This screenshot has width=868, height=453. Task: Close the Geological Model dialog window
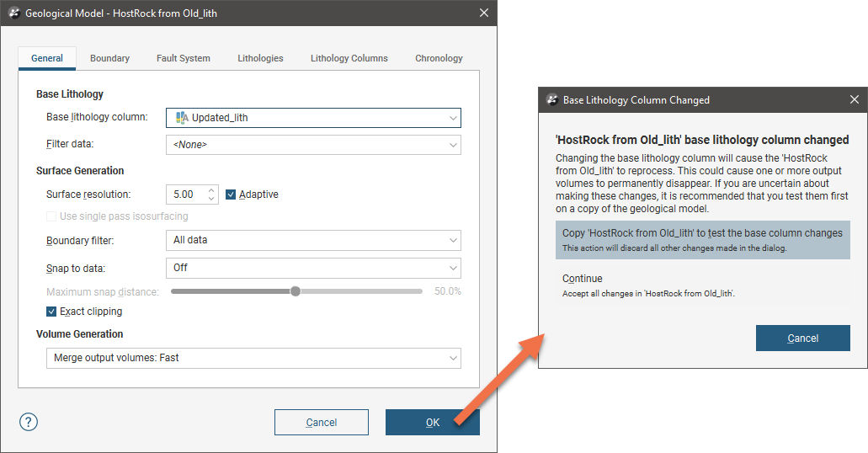point(483,13)
